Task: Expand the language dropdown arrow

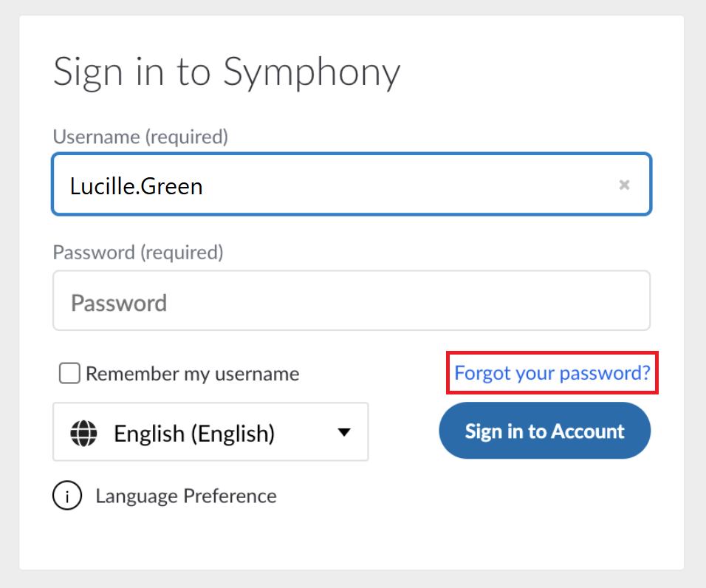Action: [x=344, y=432]
